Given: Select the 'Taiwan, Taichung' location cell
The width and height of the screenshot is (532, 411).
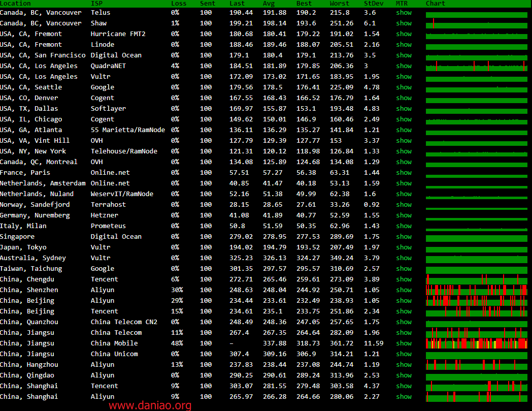Looking at the screenshot, I should pyautogui.click(x=31, y=269).
